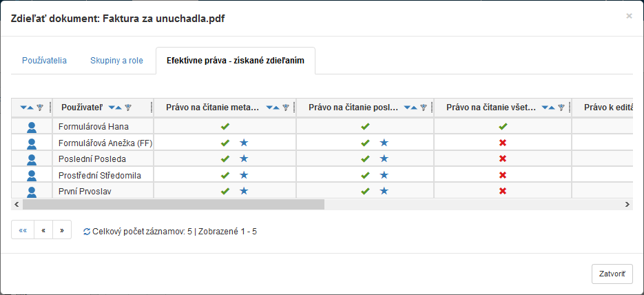Click user icon next to Prostřední Středomila
Image resolution: width=644 pixels, height=295 pixels.
click(31, 175)
